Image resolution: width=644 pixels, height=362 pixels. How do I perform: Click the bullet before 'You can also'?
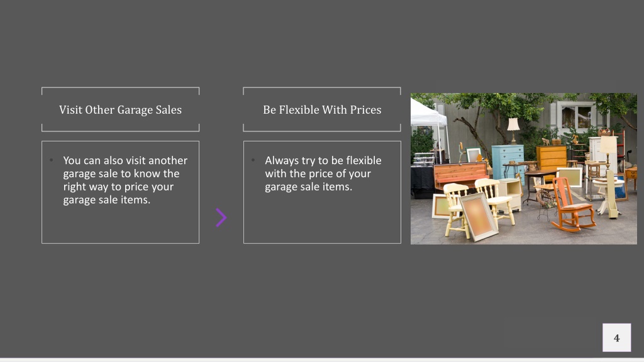click(x=52, y=160)
